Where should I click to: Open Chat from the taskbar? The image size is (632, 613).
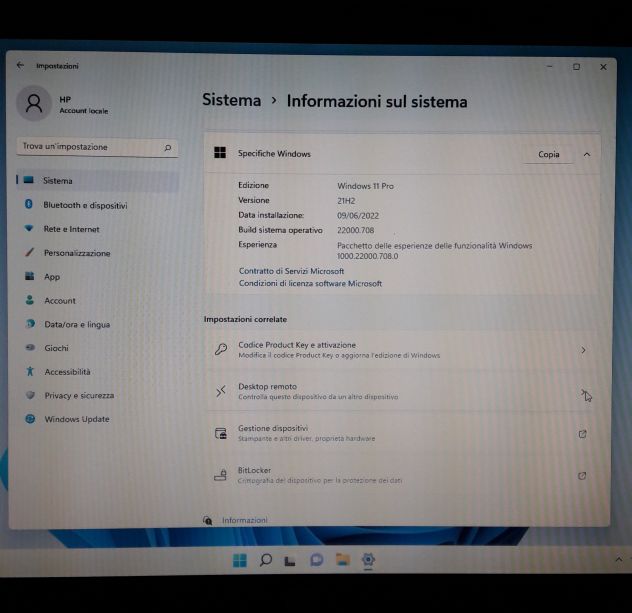316,560
